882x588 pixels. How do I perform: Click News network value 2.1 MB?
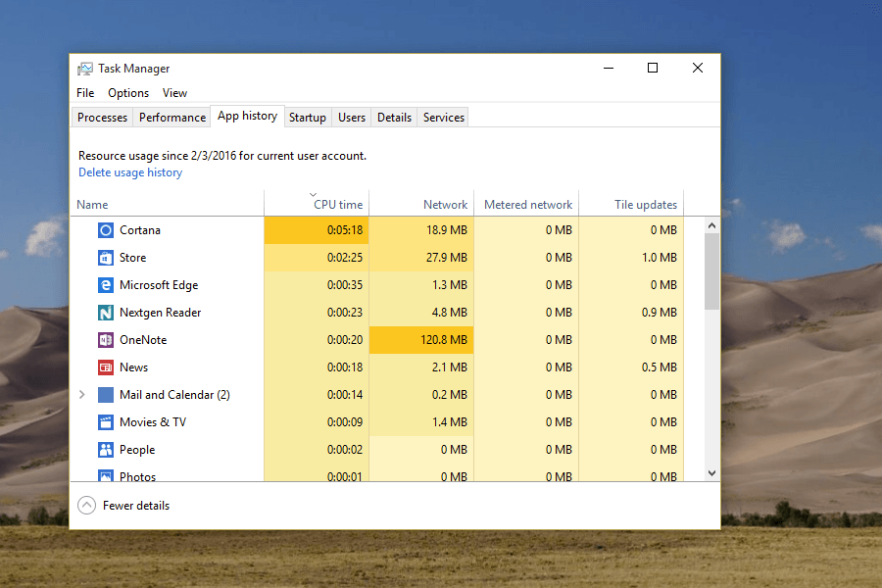450,367
